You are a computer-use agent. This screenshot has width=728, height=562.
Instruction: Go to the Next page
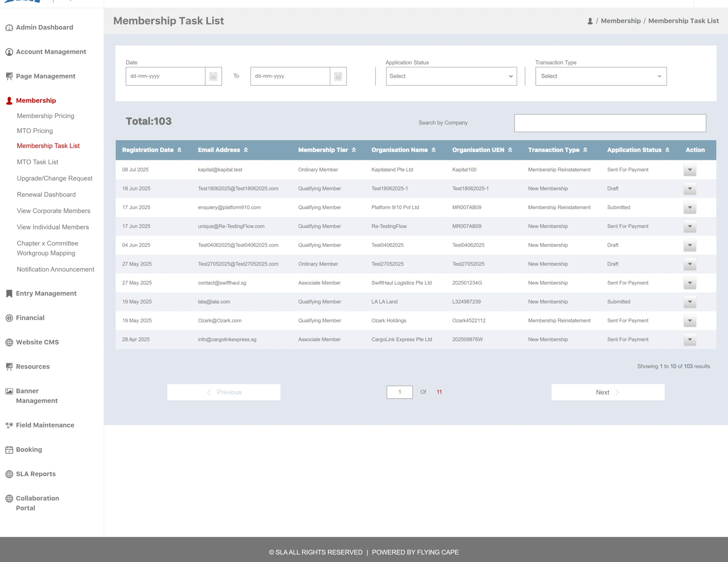pos(607,392)
